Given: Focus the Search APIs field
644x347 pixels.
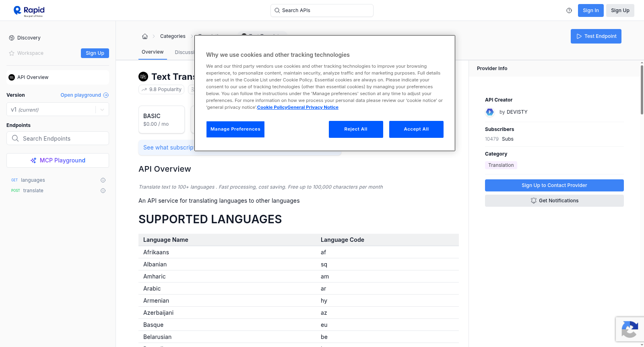Looking at the screenshot, I should click(x=322, y=10).
